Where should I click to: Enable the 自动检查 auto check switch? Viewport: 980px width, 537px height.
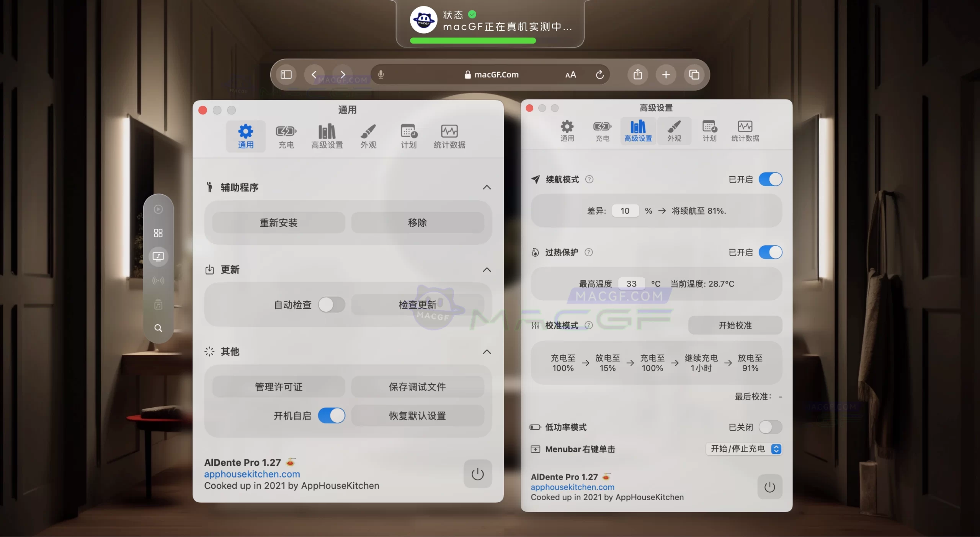click(332, 305)
